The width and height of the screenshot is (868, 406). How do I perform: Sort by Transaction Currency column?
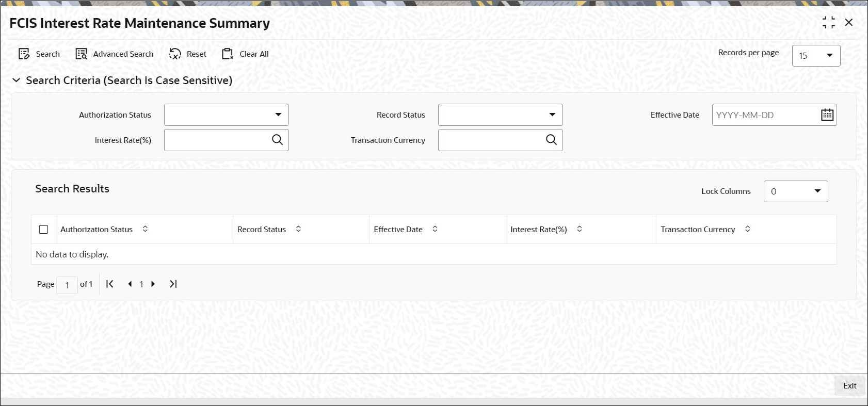[748, 229]
